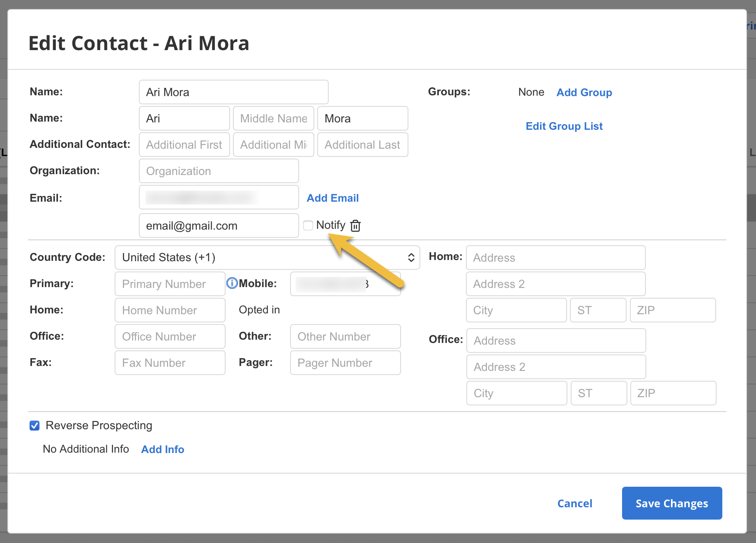Click the Office City field
This screenshot has width=756, height=543.
click(x=517, y=393)
